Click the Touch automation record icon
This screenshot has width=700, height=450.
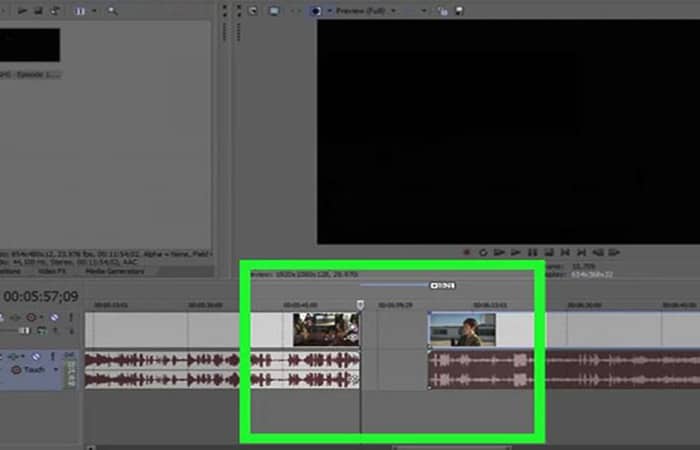coord(17,370)
